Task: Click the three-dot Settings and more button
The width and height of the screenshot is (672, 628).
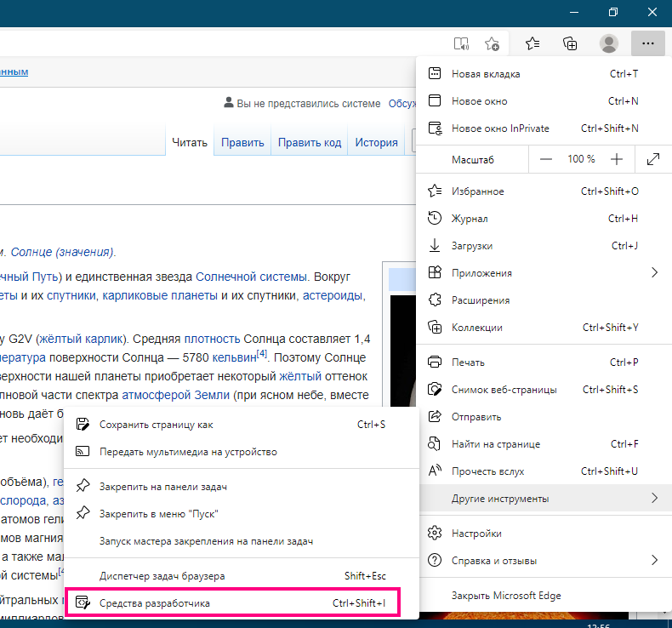Action: 647,43
